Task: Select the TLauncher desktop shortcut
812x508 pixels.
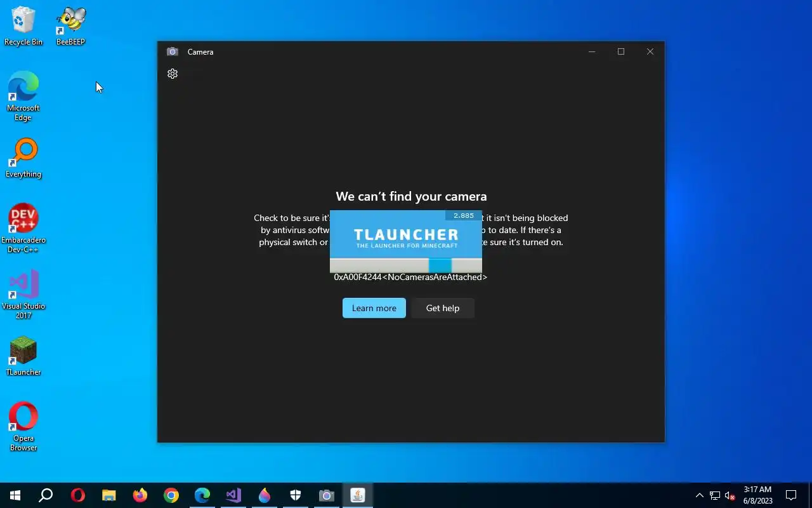Action: [23, 356]
